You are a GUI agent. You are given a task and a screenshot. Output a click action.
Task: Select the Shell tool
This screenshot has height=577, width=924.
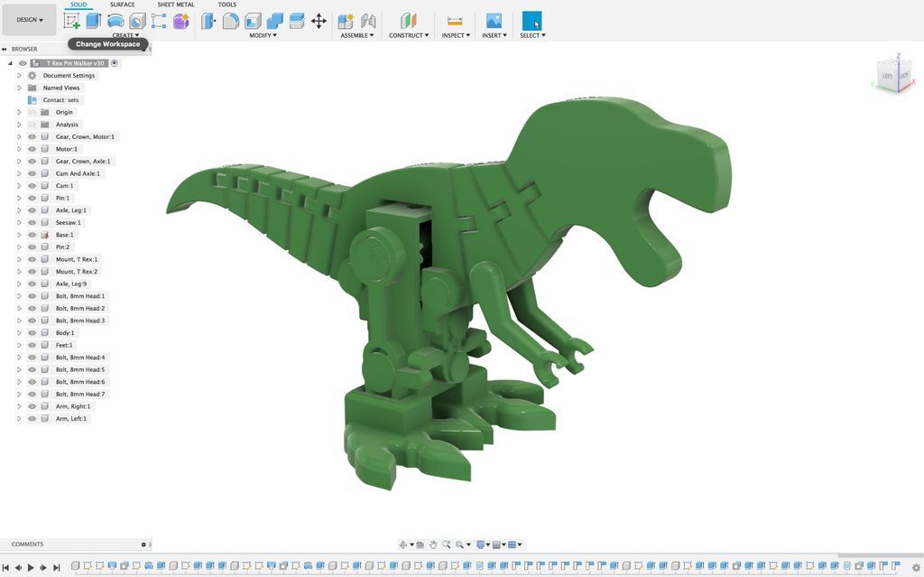pyautogui.click(x=253, y=22)
